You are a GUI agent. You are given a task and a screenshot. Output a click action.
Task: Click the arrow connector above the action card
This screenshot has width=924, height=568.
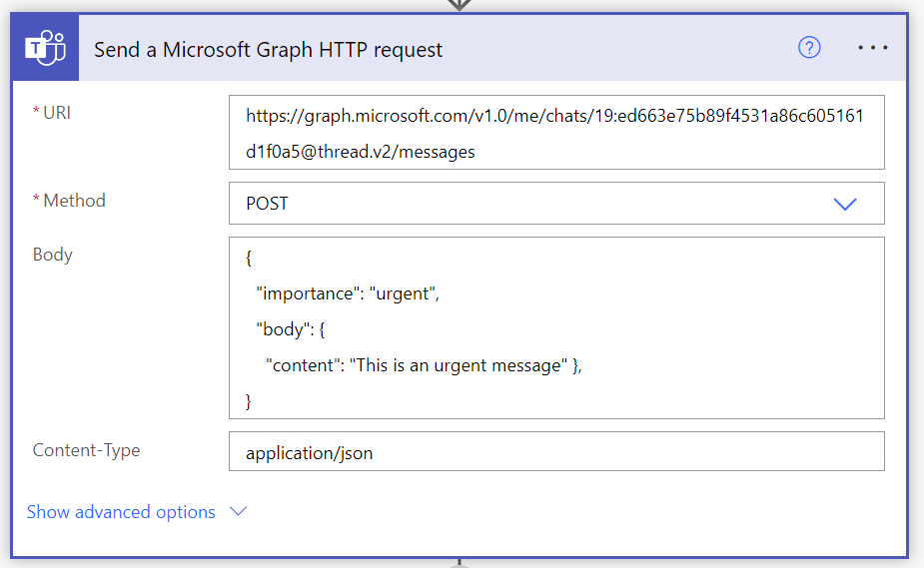point(460,5)
